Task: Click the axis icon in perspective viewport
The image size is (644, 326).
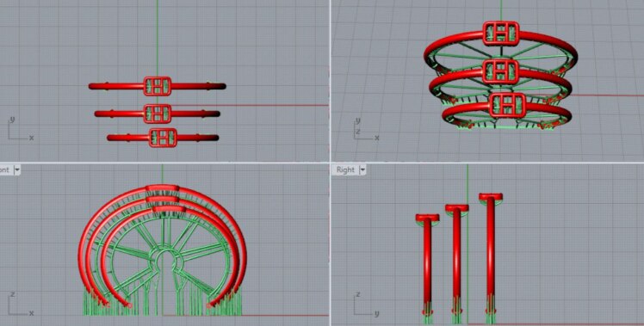Action: [x=366, y=129]
